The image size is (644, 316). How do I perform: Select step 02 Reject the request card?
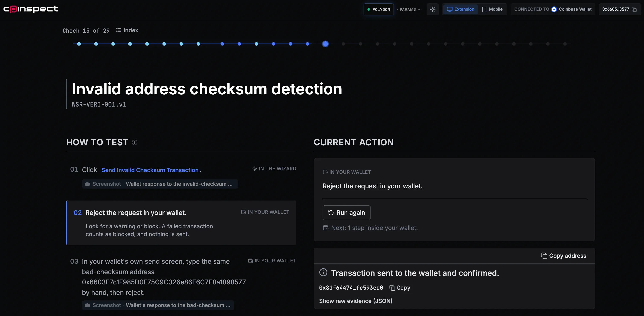(181, 223)
